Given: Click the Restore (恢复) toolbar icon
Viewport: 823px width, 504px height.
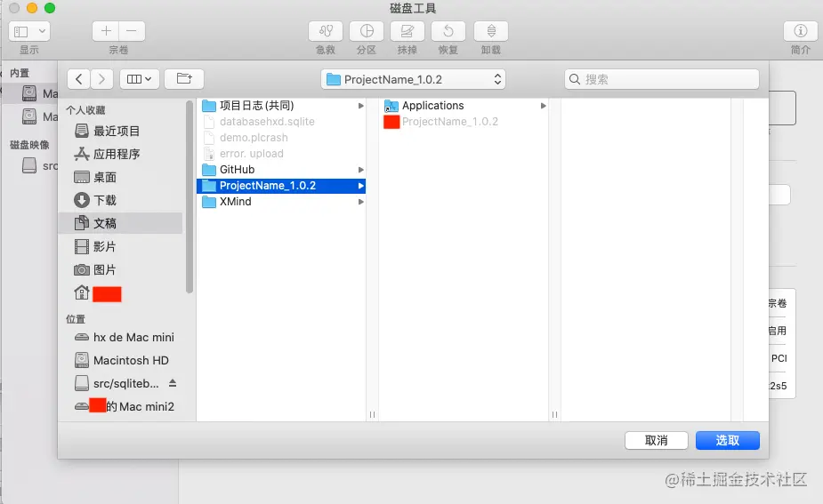Looking at the screenshot, I should pos(448,31).
